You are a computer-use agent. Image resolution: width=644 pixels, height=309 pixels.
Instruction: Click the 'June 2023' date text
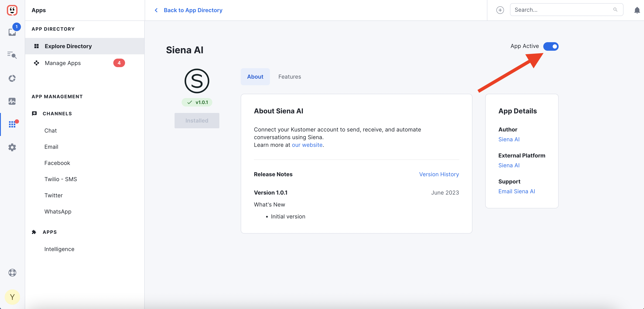click(445, 193)
